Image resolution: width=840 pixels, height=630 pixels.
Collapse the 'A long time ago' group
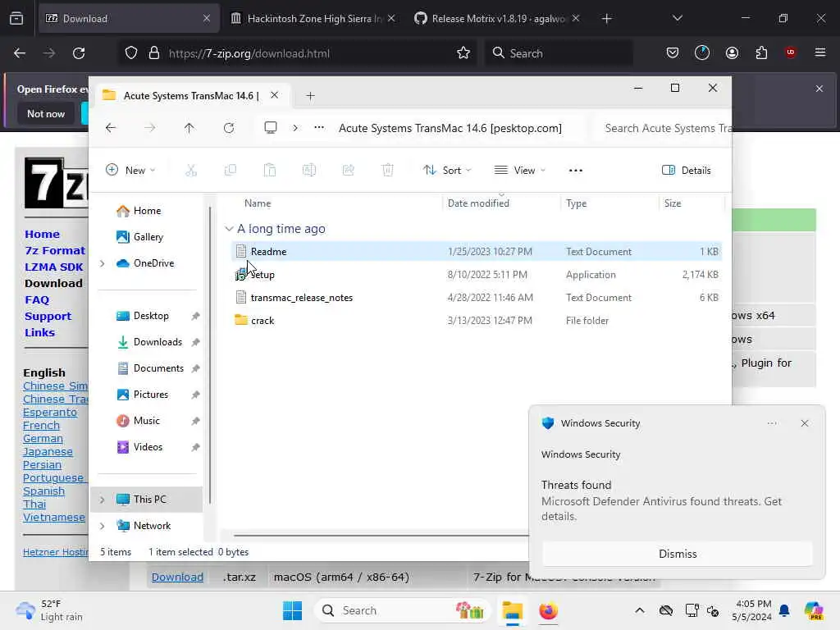pos(230,229)
